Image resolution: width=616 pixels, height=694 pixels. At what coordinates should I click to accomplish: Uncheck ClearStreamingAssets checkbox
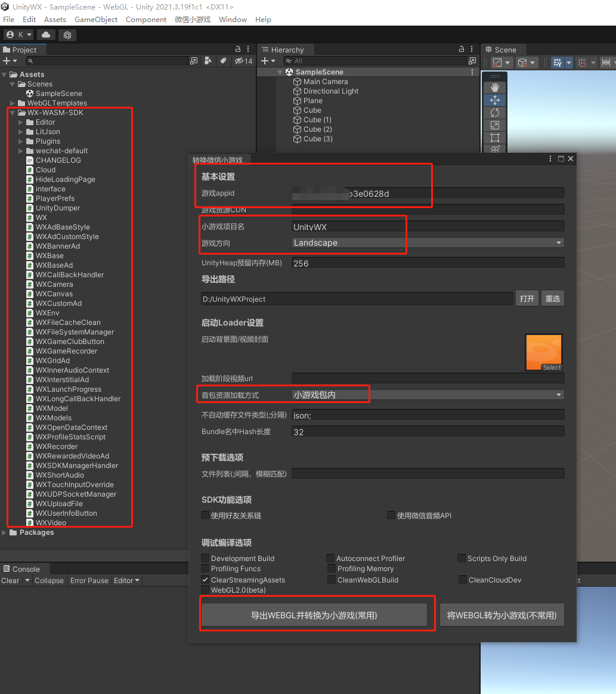[205, 580]
